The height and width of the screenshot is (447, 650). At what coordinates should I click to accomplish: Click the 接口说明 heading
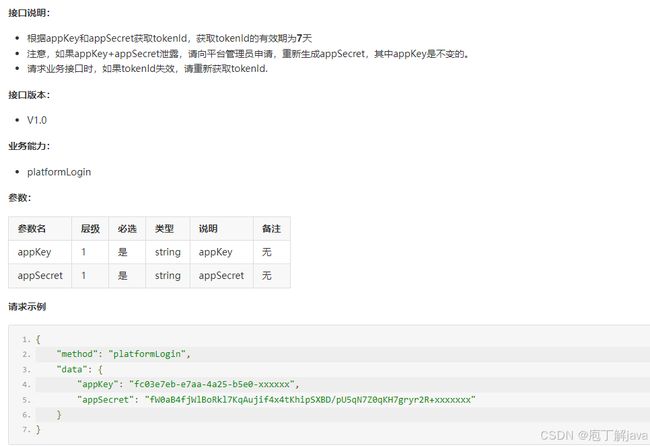[29, 13]
